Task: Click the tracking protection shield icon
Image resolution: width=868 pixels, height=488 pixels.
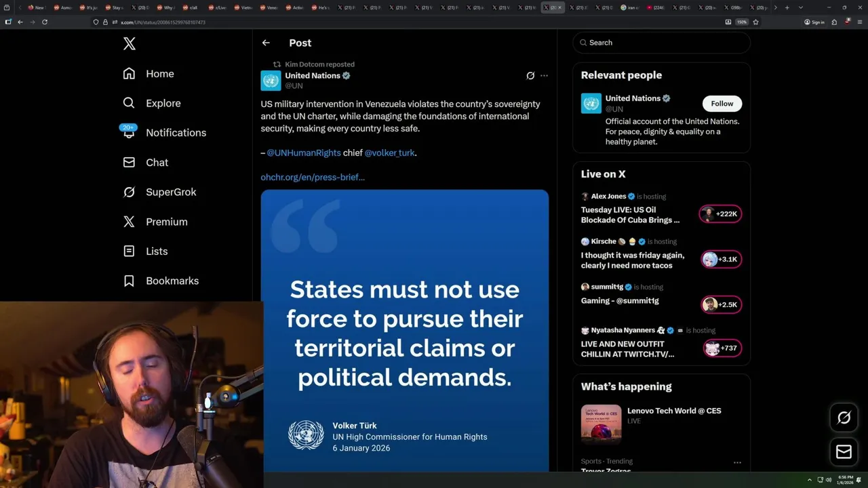Action: pos(96,22)
